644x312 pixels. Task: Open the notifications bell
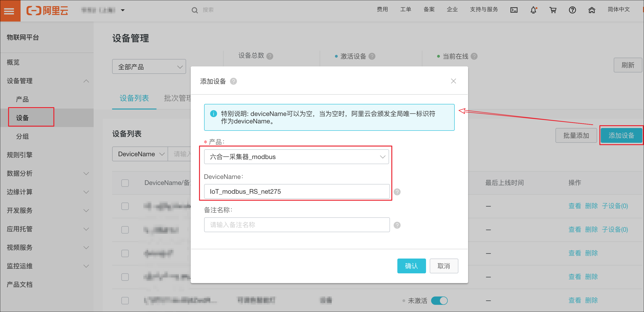tap(533, 10)
